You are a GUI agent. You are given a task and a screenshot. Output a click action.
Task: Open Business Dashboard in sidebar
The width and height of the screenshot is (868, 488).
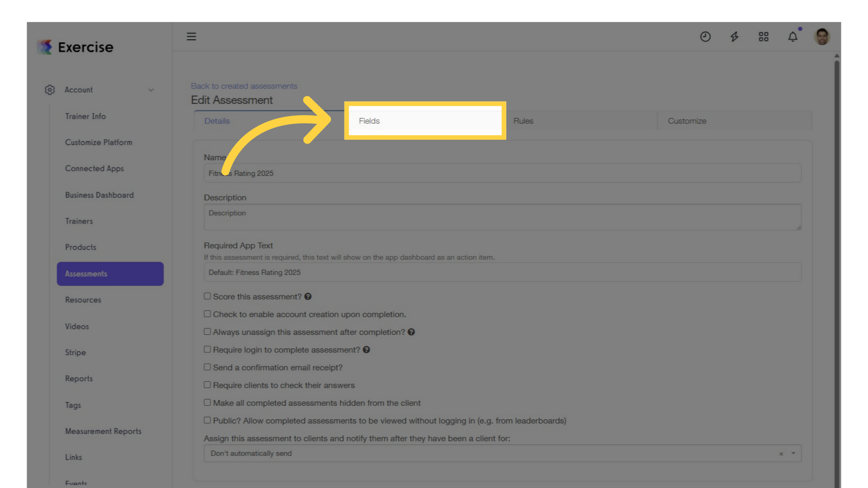[x=99, y=195]
